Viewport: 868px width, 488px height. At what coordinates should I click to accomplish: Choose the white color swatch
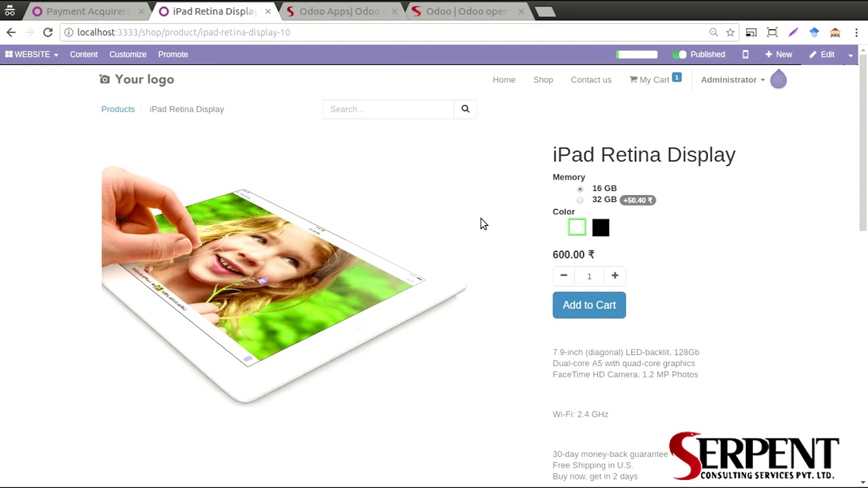[577, 228]
